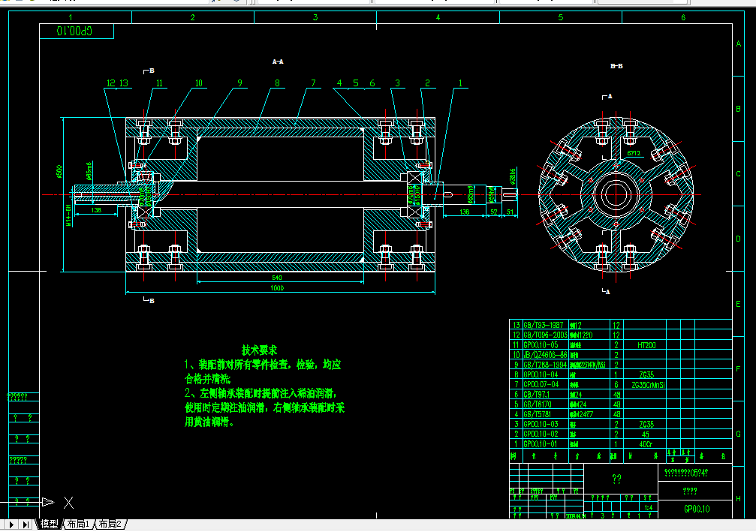Viewport: 756px width, 532px height.
Task: Click the ø500 diameter dimension
Action: click(x=59, y=171)
